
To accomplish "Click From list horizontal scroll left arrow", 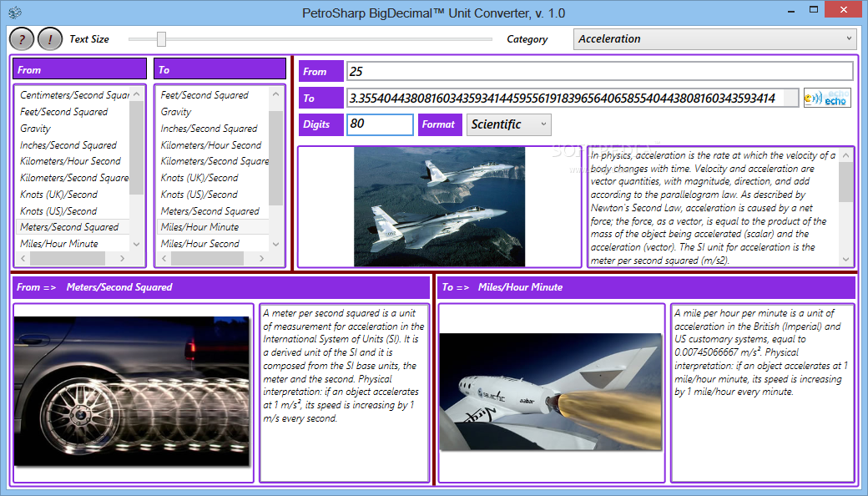I will [23, 259].
